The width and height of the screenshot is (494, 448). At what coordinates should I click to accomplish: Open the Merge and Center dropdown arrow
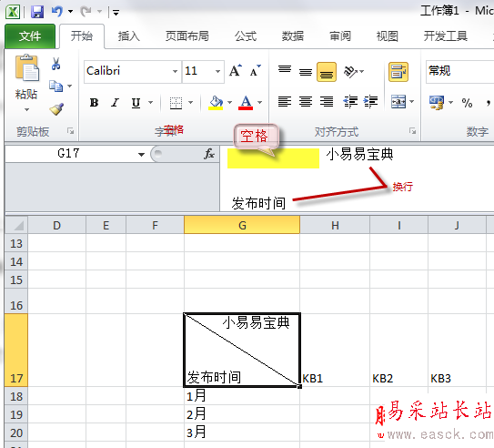tap(411, 101)
